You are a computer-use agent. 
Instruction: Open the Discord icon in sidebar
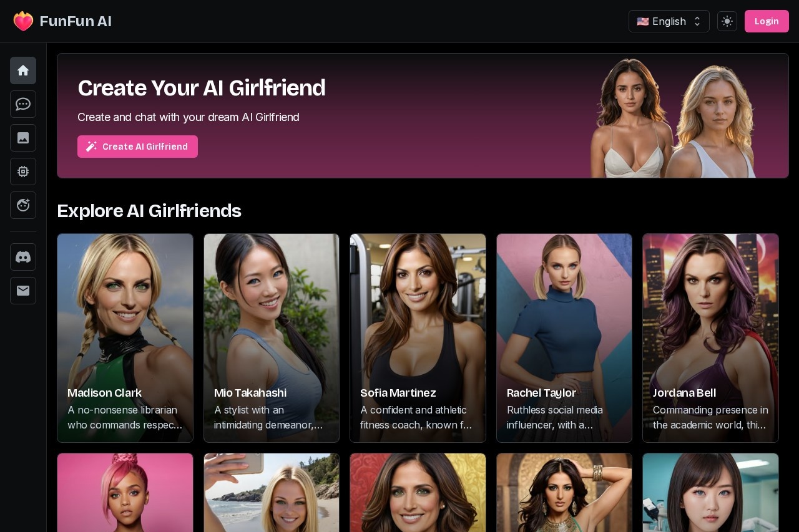coord(23,257)
